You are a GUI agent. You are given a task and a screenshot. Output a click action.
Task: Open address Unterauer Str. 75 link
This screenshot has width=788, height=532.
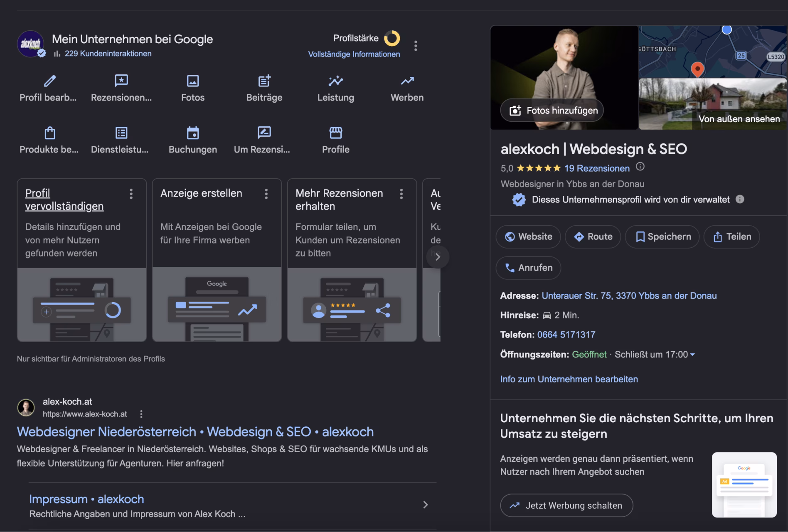point(629,296)
